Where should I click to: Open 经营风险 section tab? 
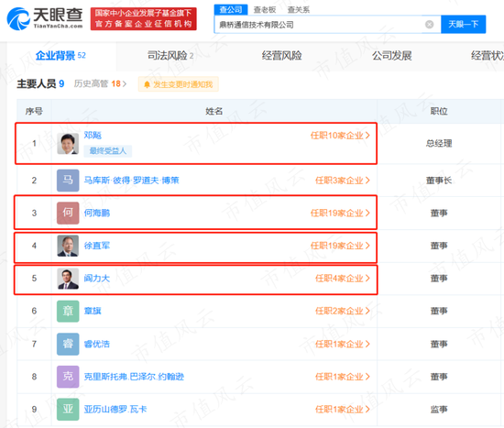click(x=281, y=56)
